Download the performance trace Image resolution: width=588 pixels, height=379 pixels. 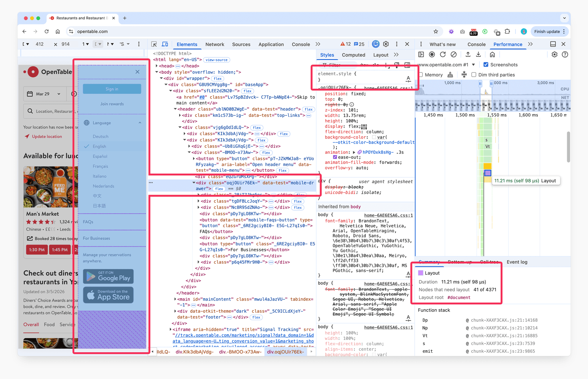(x=478, y=55)
